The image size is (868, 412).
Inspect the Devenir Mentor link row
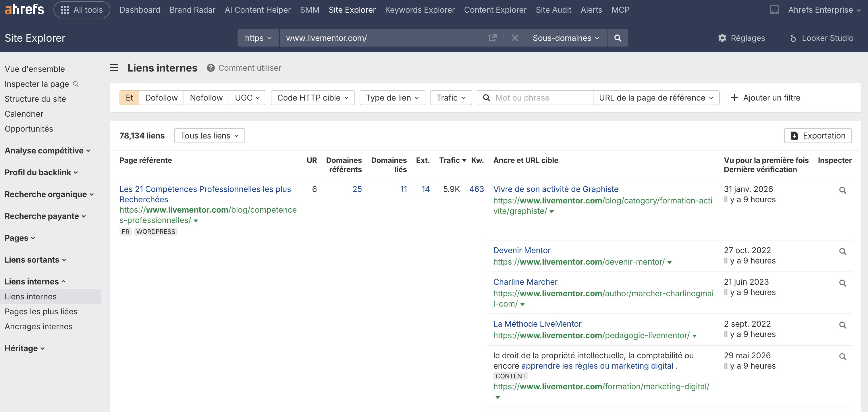coord(842,251)
